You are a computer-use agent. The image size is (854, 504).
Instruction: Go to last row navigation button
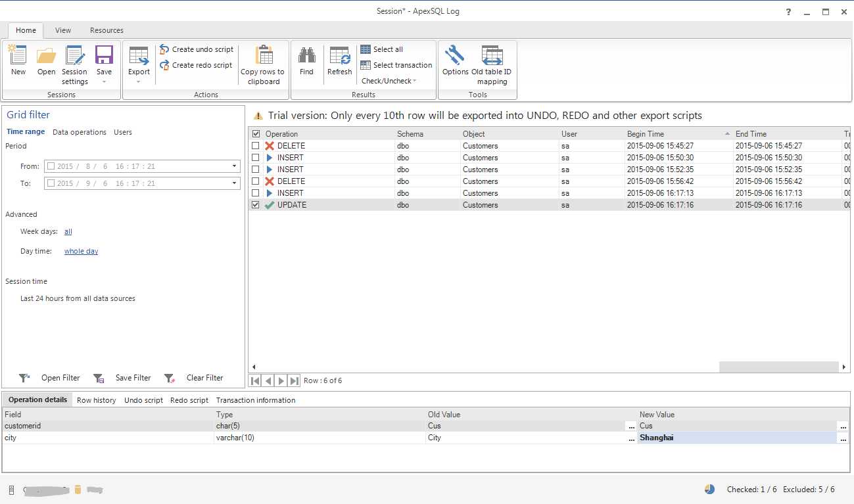click(295, 380)
